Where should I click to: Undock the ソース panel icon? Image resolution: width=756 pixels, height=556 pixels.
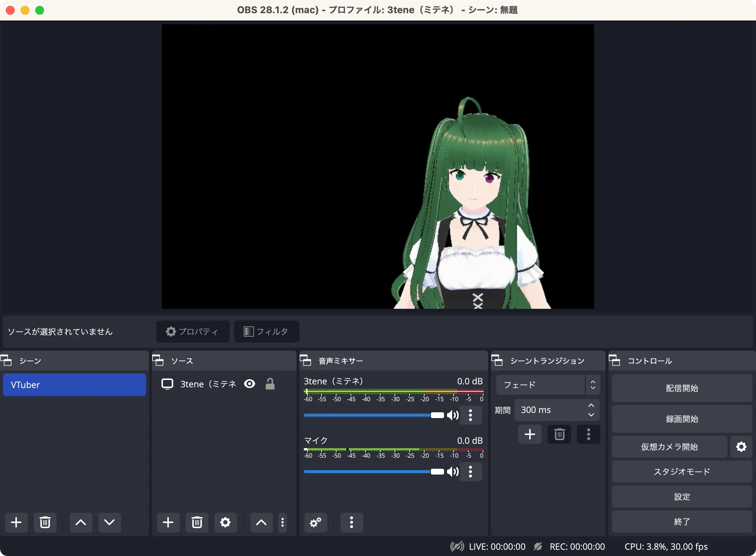tap(158, 361)
